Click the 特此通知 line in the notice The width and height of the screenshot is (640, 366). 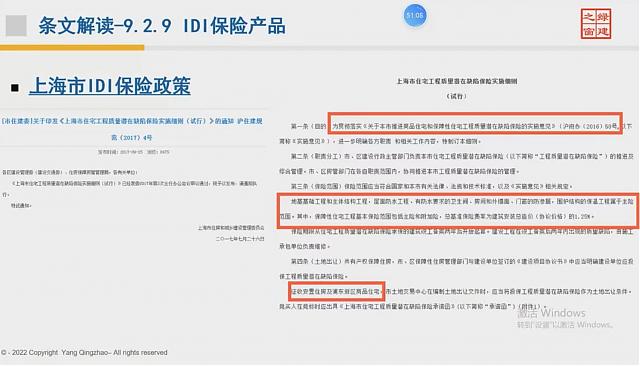[21, 206]
